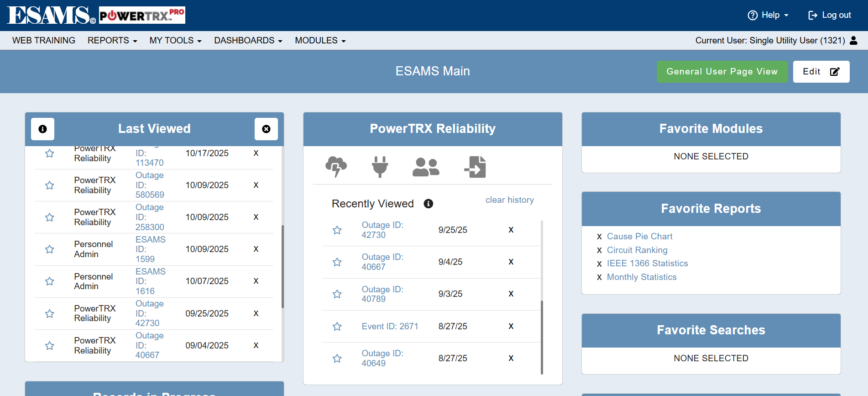Viewport: 868px width, 396px height.
Task: Remove Monthly Statistics from favorites
Action: click(599, 277)
